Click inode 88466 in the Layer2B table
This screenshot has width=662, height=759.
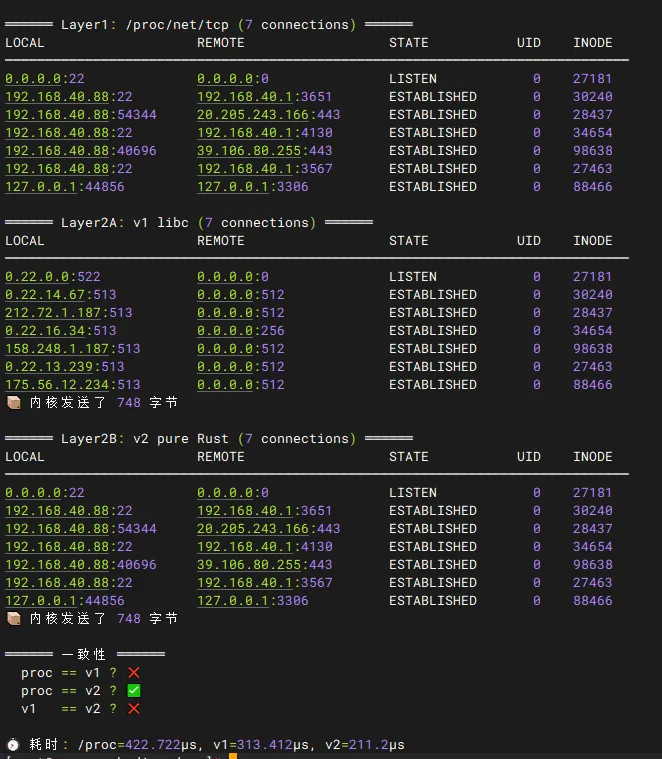593,601
